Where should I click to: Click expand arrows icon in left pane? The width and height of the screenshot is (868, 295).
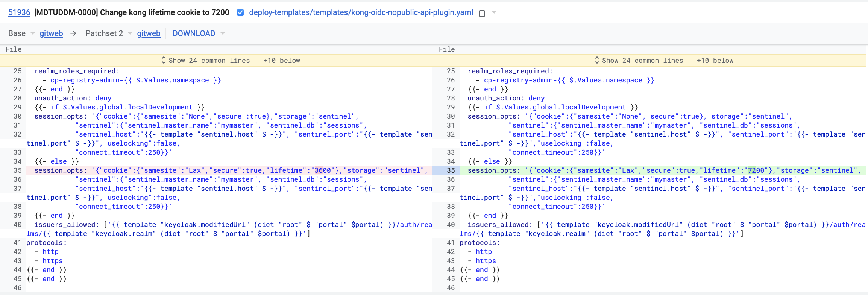click(x=164, y=60)
